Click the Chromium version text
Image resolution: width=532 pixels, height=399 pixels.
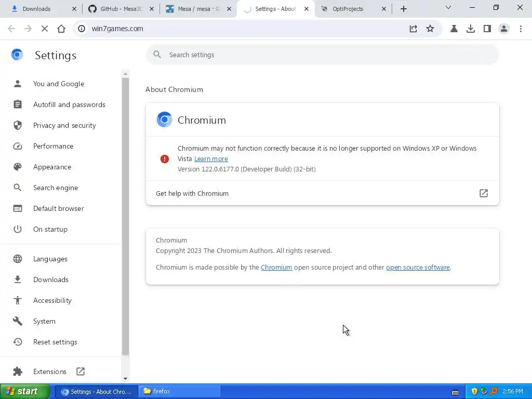pos(247,169)
